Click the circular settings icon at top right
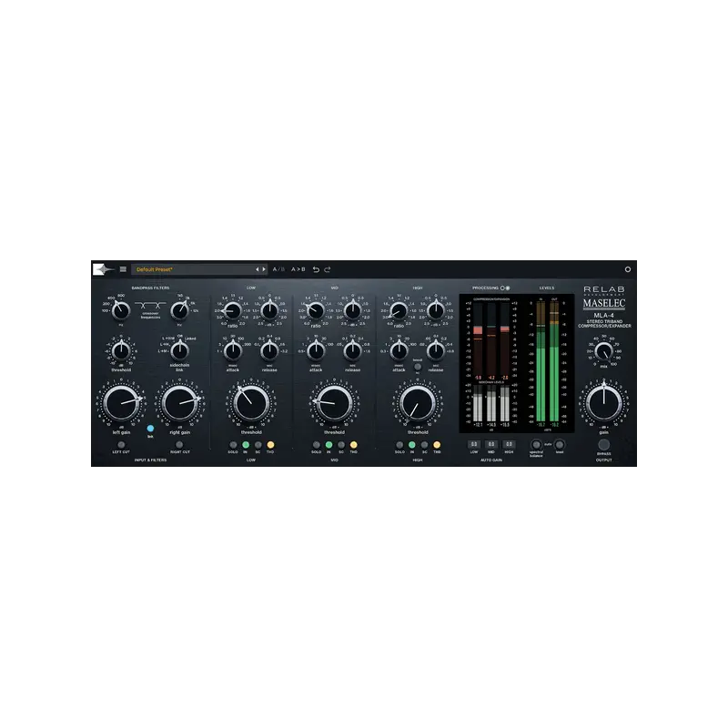Image resolution: width=728 pixels, height=728 pixels. tap(628, 269)
